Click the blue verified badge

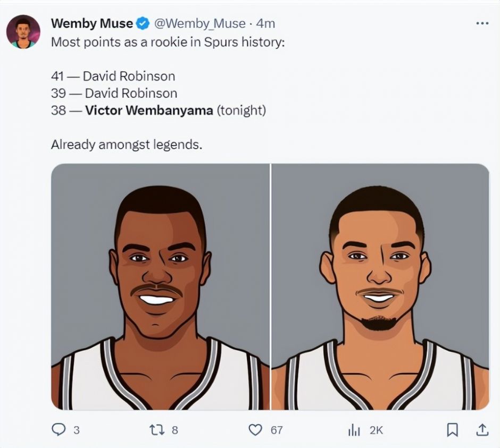coord(143,23)
